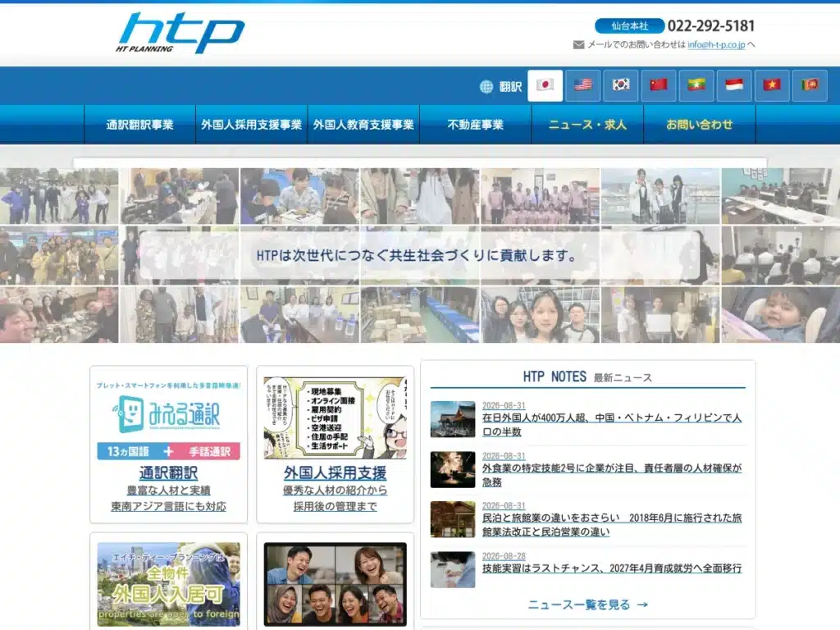Open the 通訳翻訳 card title link
840x630 pixels.
point(169,473)
